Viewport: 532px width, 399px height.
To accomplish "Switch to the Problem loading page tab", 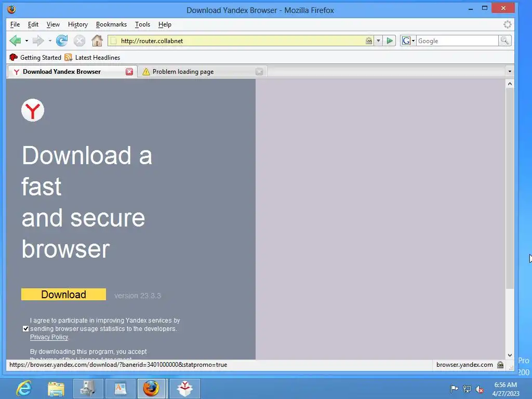I will 202,72.
